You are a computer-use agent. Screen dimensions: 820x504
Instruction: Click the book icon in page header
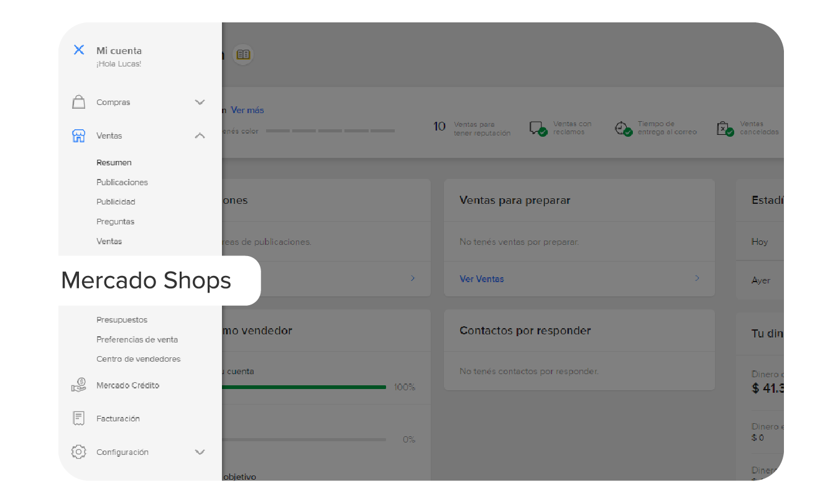[x=243, y=55]
